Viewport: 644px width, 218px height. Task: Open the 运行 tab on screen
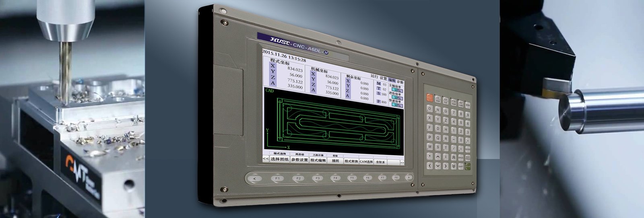tap(374, 76)
